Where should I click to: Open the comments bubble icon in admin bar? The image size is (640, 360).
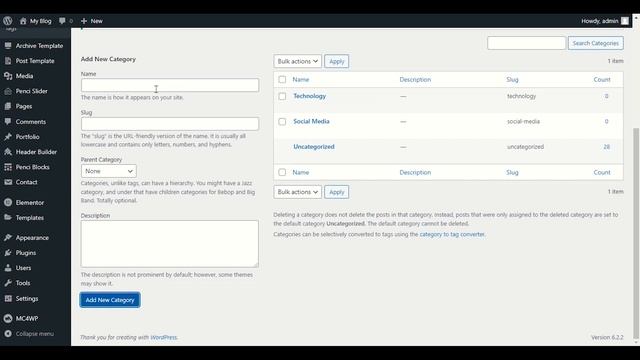pos(62,21)
